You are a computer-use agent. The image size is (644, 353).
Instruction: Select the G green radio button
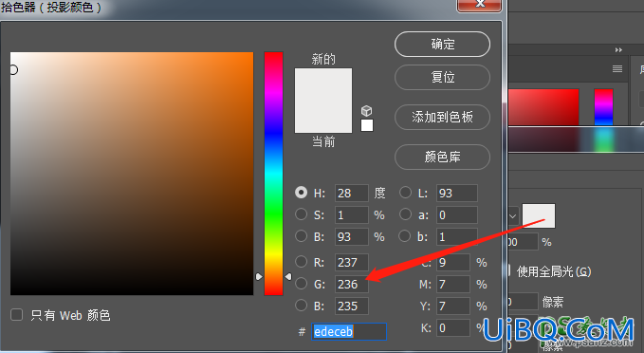pyautogui.click(x=301, y=283)
